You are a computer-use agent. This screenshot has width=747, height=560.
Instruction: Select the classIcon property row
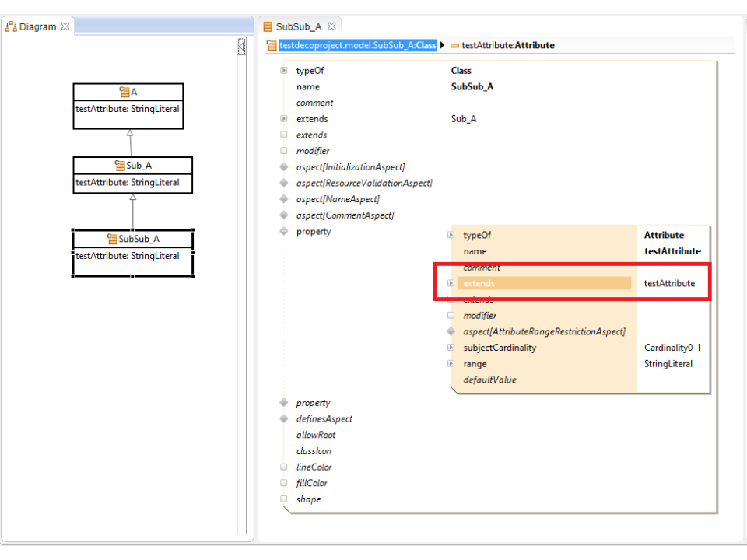coord(314,451)
